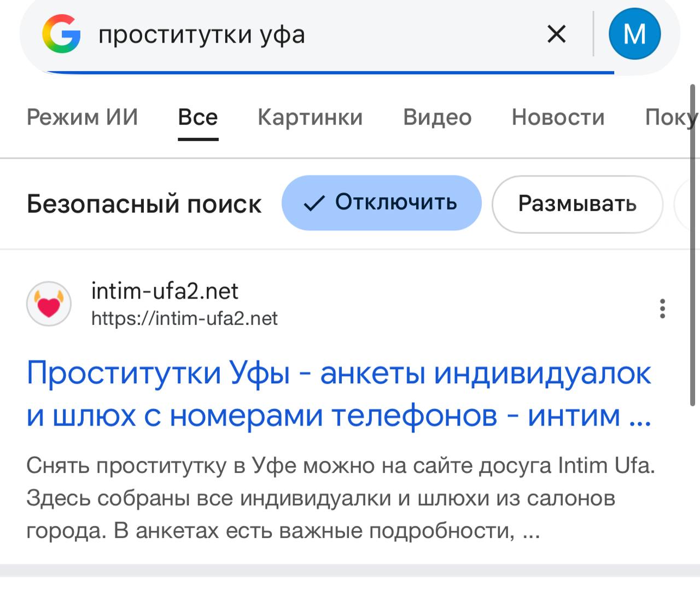Switch to the Режим ИИ tab
This screenshot has width=700, height=596.
click(x=82, y=117)
